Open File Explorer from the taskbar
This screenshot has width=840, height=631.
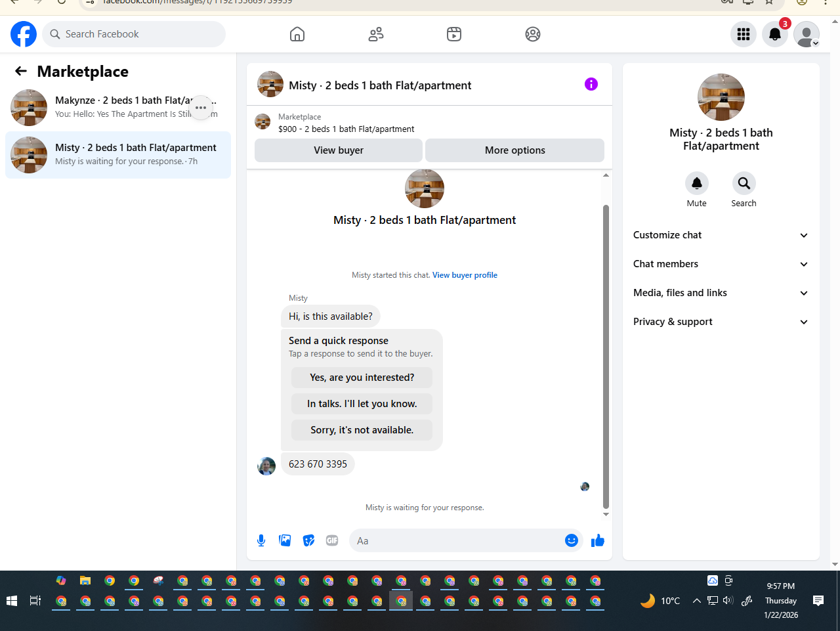point(85,580)
